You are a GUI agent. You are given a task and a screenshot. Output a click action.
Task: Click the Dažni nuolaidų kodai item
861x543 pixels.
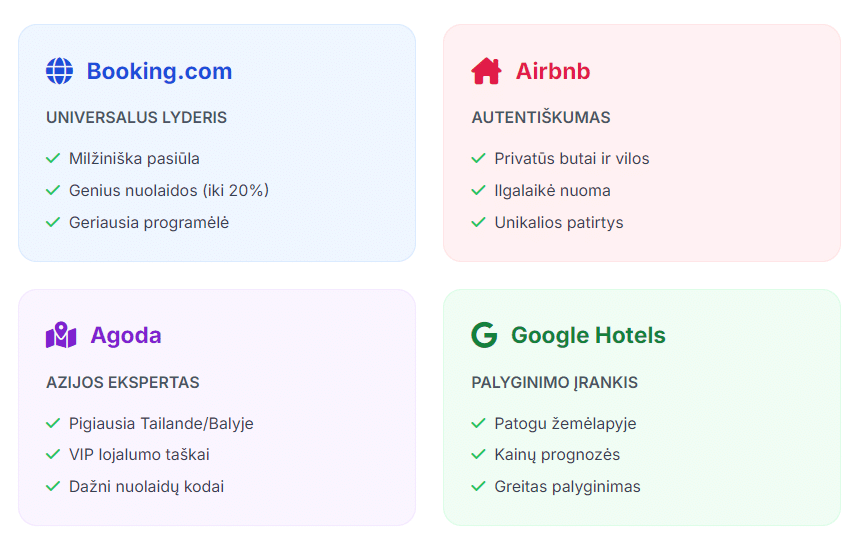tap(147, 486)
